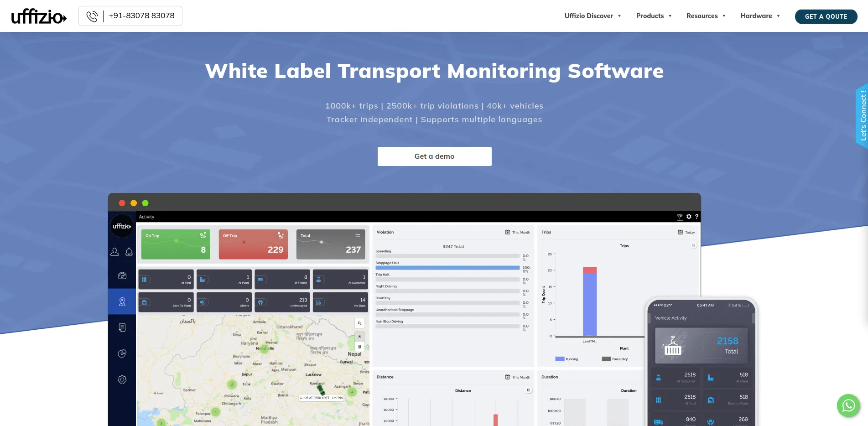Click the phone number +91-83078 83078
Viewport: 868px width, 426px height.
tap(141, 16)
